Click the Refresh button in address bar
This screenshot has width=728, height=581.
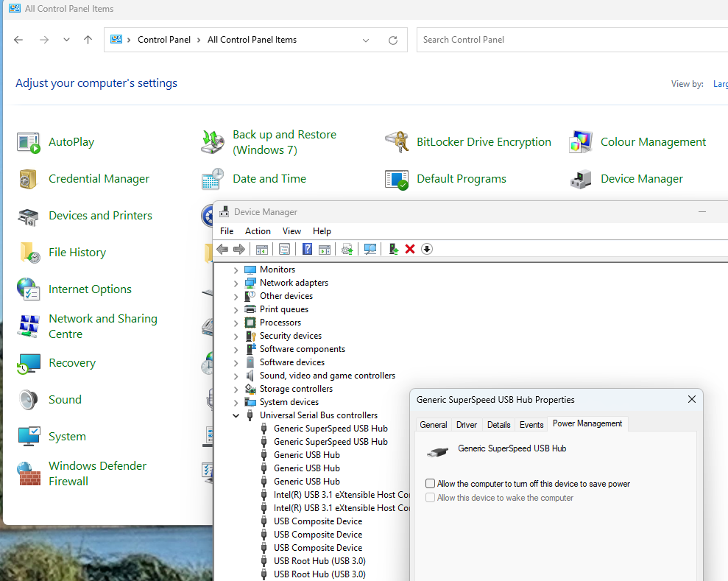[x=393, y=41]
